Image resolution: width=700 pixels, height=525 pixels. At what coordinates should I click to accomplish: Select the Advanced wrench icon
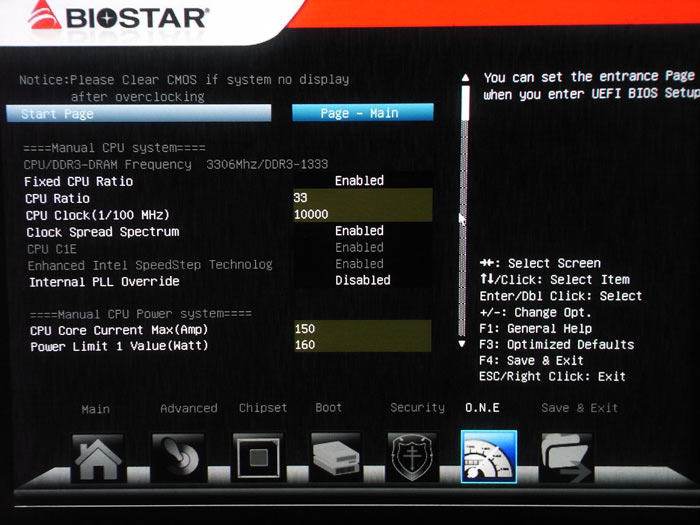(178, 458)
